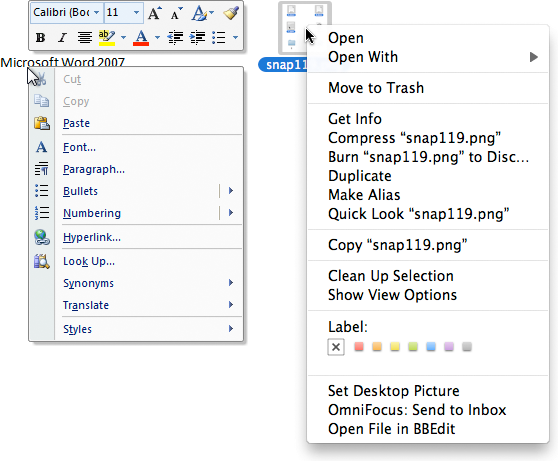Click the Bullets list icon in context menu

point(42,191)
